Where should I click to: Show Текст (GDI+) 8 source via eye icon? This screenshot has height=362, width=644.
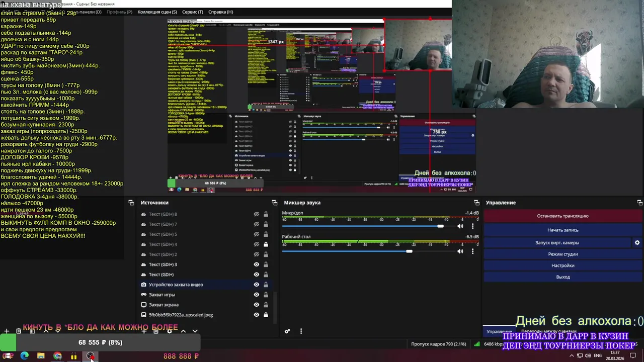(257, 214)
